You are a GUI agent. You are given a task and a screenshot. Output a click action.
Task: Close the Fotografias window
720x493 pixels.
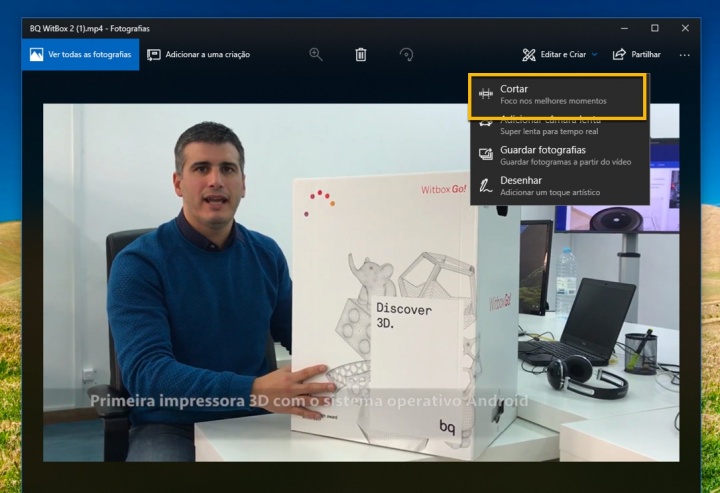[x=685, y=28]
